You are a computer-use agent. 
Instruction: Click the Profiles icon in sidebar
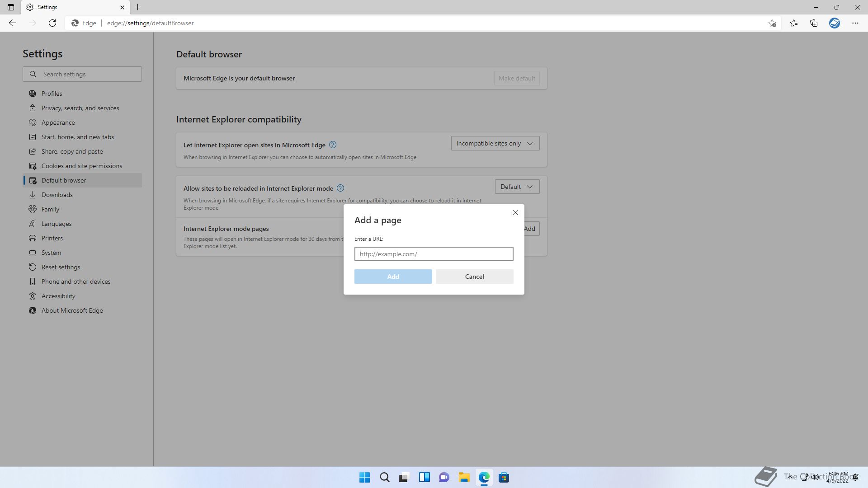point(33,94)
